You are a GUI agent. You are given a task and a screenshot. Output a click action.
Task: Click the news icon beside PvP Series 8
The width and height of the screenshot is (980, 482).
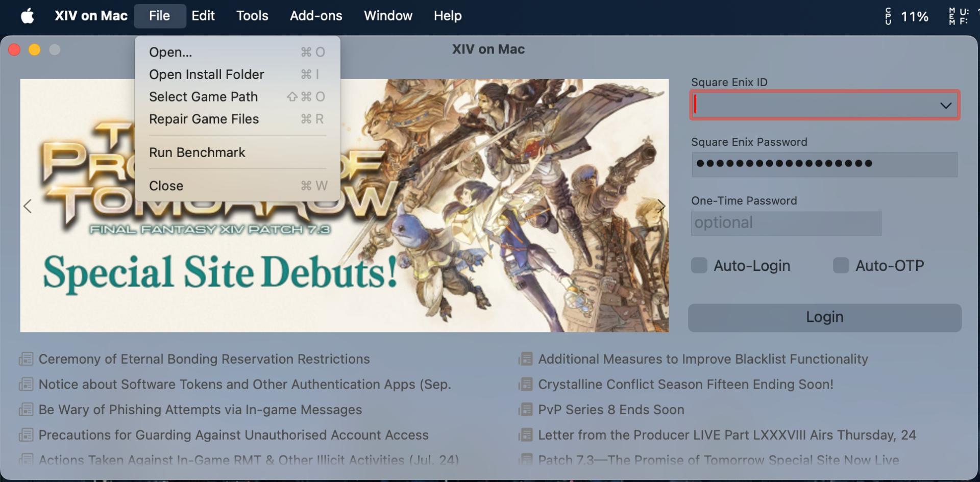(x=525, y=410)
